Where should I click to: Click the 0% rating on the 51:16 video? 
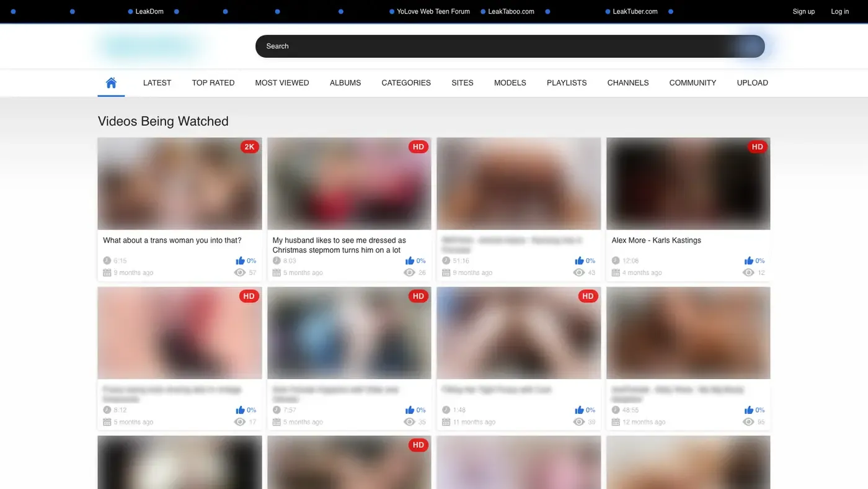pos(591,261)
